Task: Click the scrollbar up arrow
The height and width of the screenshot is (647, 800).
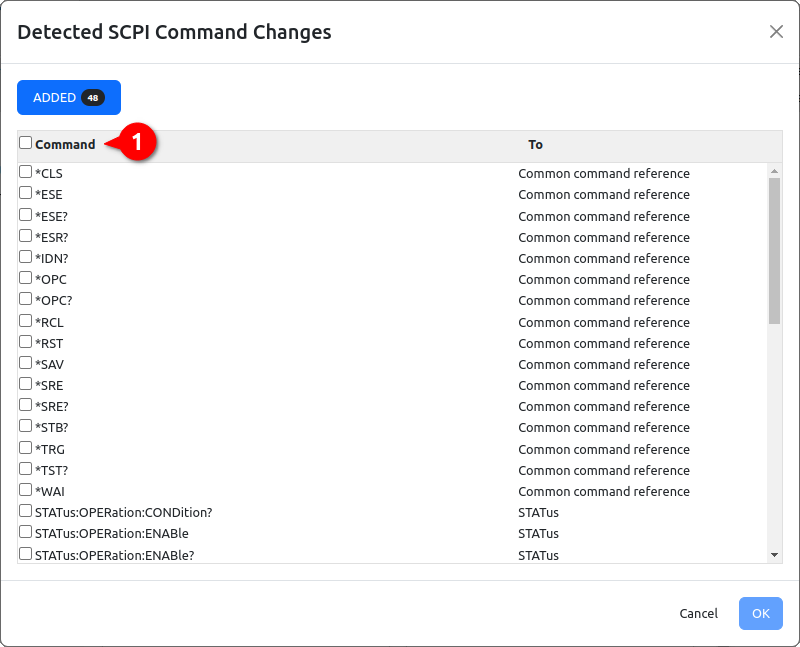Action: coord(774,171)
